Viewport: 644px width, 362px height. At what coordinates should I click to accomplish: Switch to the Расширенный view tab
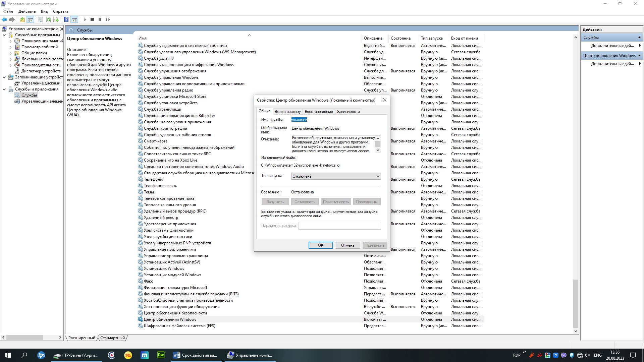tap(82, 338)
